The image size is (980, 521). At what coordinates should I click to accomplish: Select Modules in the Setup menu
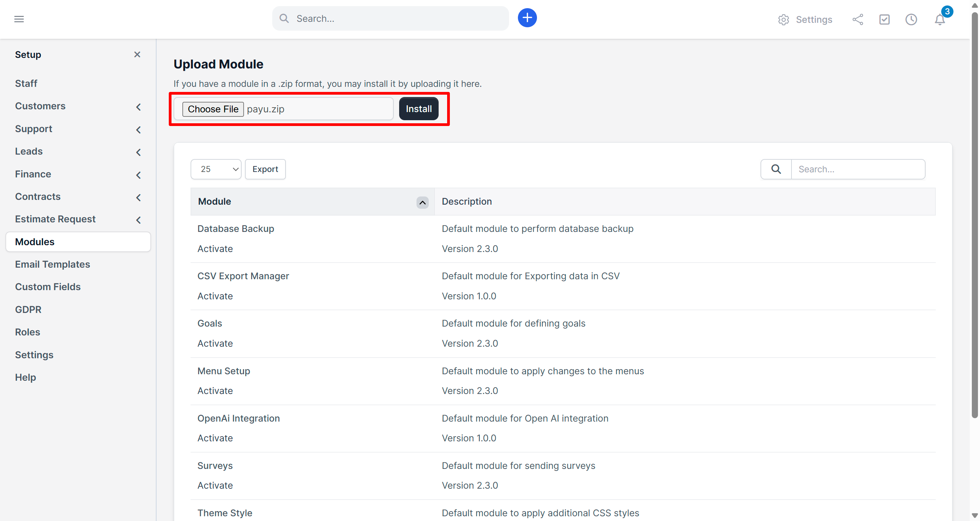click(78, 242)
